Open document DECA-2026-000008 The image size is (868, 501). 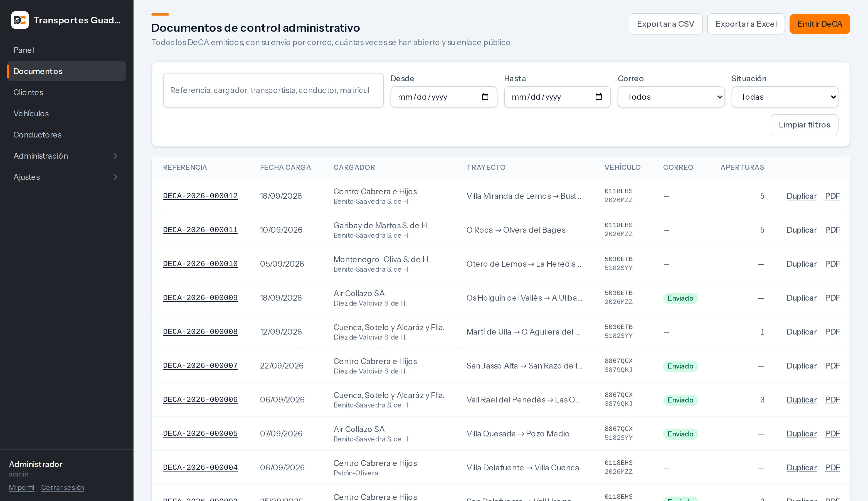coord(200,332)
